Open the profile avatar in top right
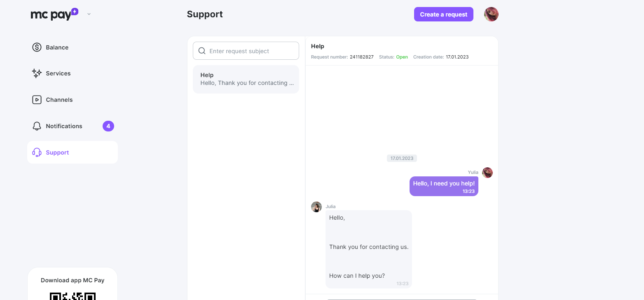This screenshot has width=644, height=300. [491, 14]
